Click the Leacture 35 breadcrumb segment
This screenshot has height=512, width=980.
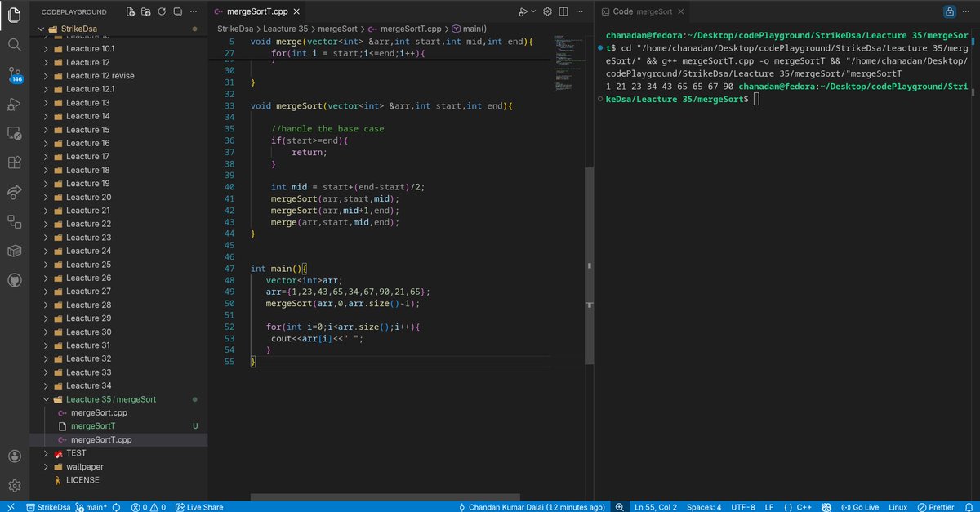285,29
